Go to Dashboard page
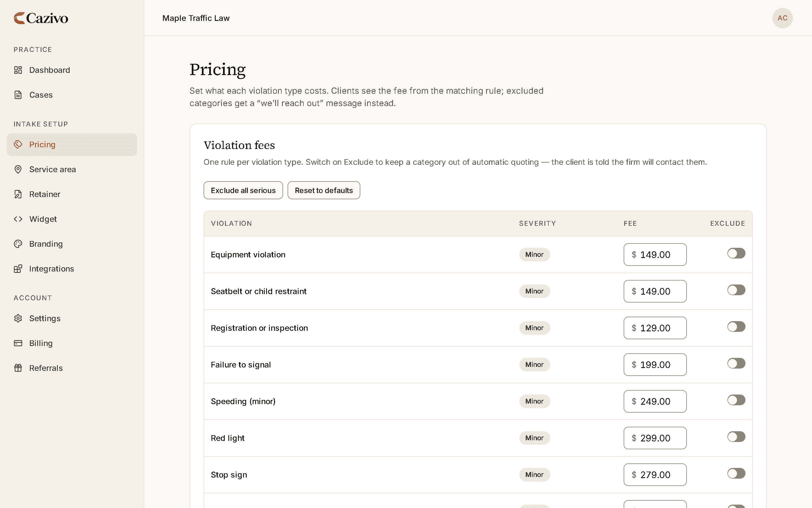Screen dimensions: 812x508 pos(72,70)
